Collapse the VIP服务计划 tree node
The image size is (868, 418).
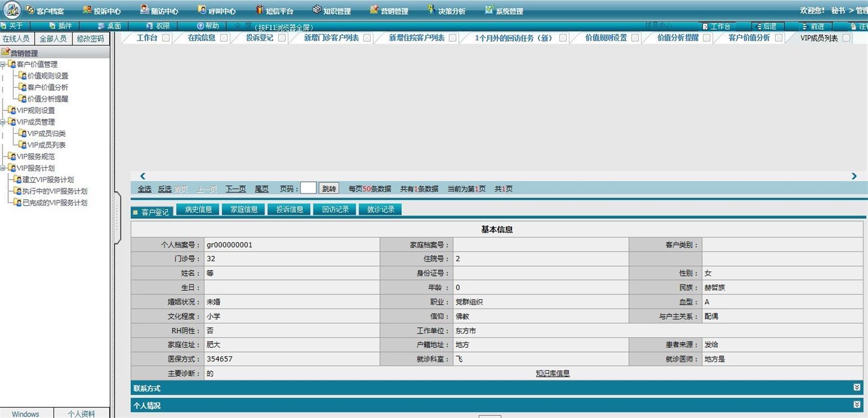3,168
